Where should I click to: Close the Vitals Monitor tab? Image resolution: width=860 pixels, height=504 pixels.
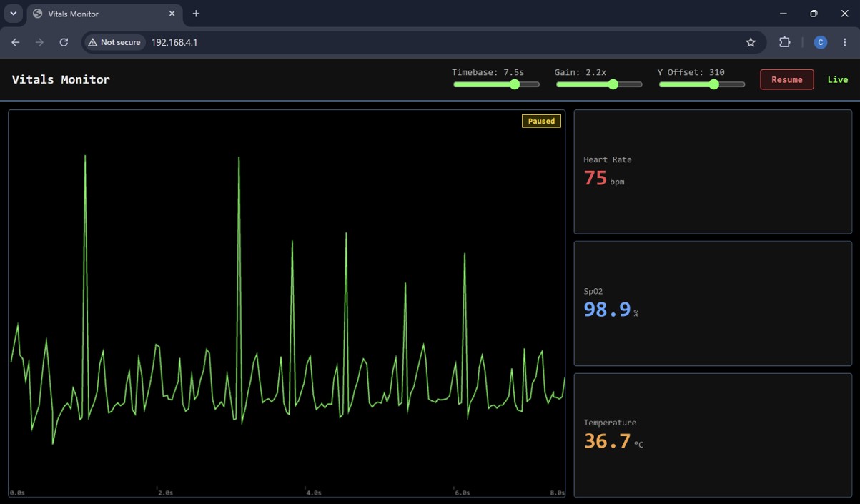172,14
